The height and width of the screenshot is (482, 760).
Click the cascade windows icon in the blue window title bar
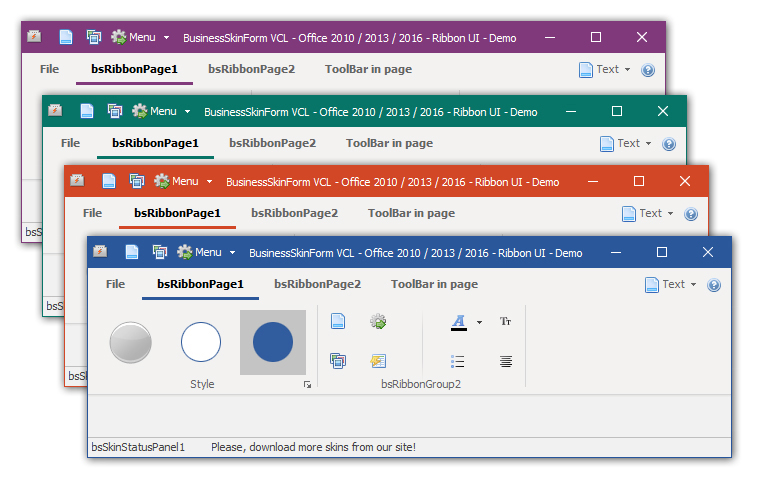tap(160, 252)
